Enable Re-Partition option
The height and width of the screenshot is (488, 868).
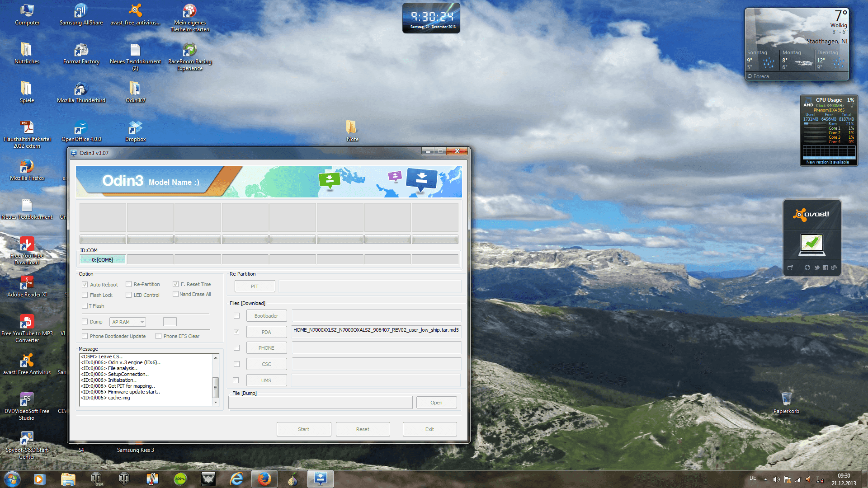(x=128, y=284)
